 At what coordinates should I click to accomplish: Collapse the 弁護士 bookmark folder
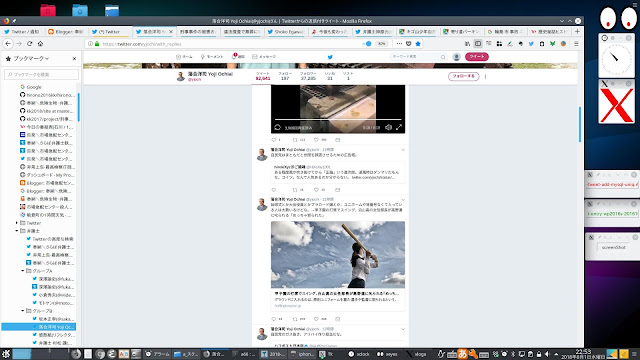(17, 231)
